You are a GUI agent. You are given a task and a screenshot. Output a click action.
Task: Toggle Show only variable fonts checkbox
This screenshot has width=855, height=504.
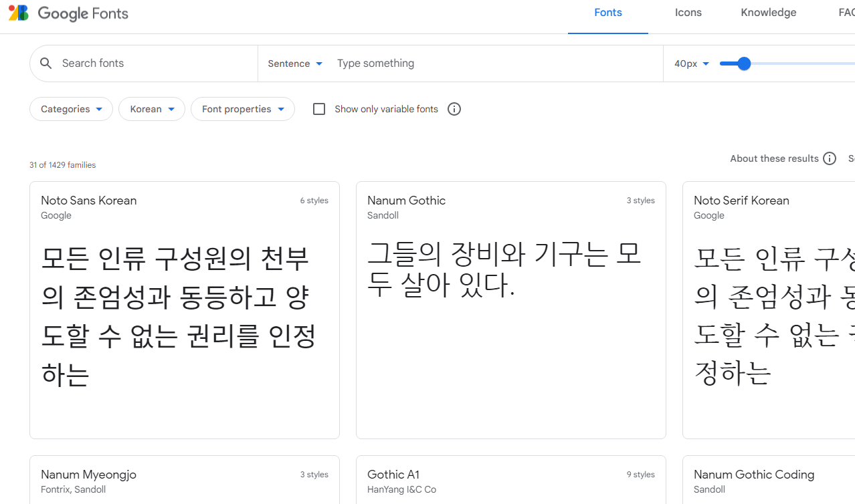(319, 109)
